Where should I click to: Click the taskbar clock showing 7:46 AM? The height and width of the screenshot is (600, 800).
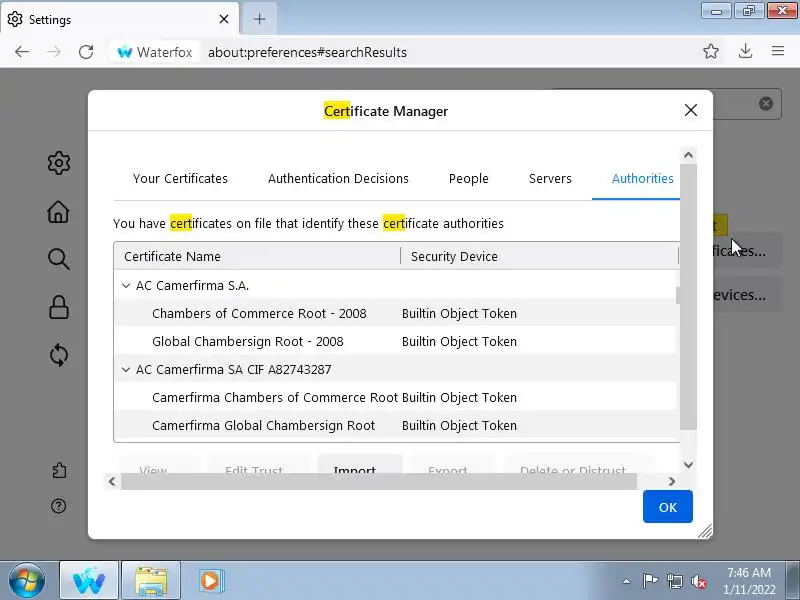749,581
